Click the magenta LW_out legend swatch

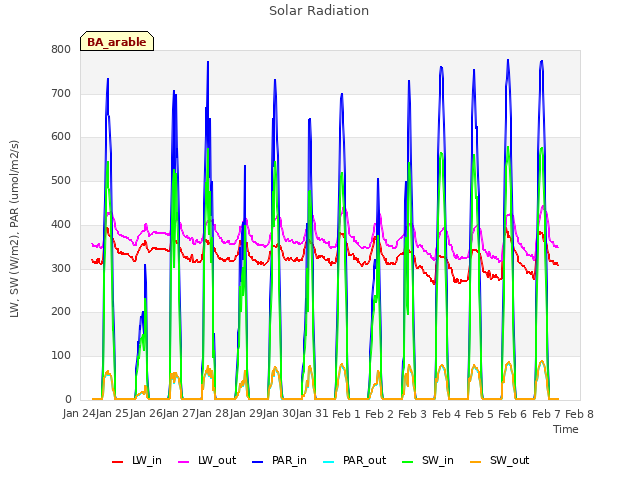184,462
